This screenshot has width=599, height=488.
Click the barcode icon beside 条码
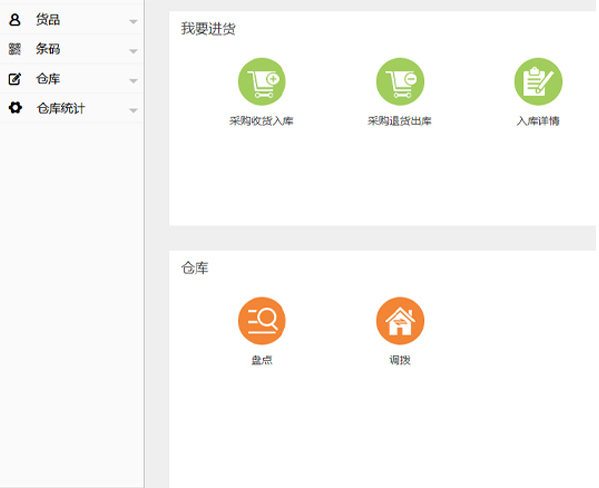(15, 49)
